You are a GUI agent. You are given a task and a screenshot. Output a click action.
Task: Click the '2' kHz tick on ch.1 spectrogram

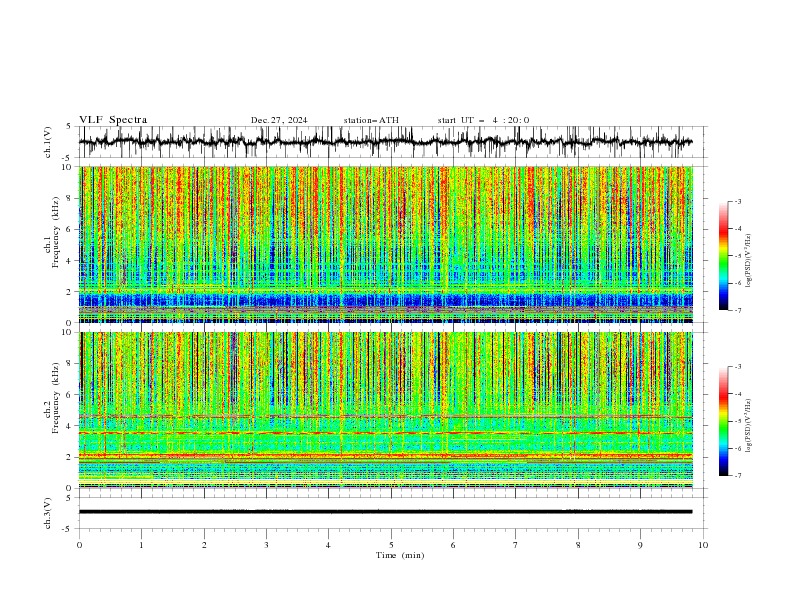[71, 291]
